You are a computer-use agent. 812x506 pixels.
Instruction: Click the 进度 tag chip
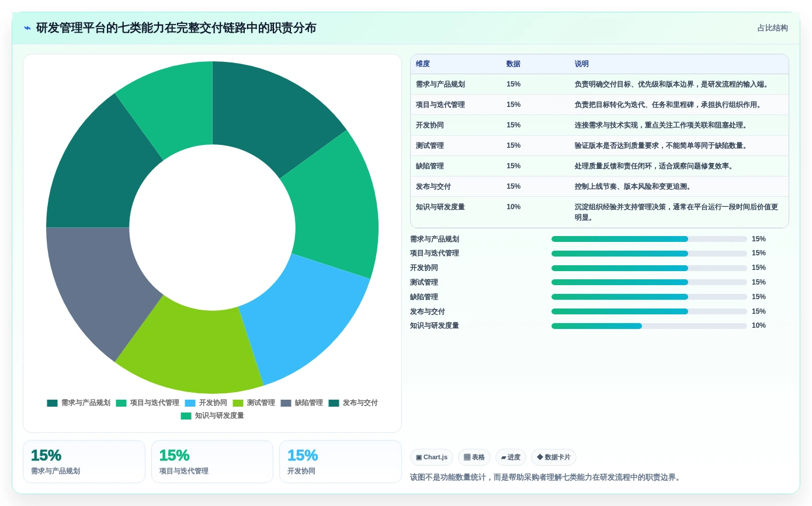[x=511, y=458]
